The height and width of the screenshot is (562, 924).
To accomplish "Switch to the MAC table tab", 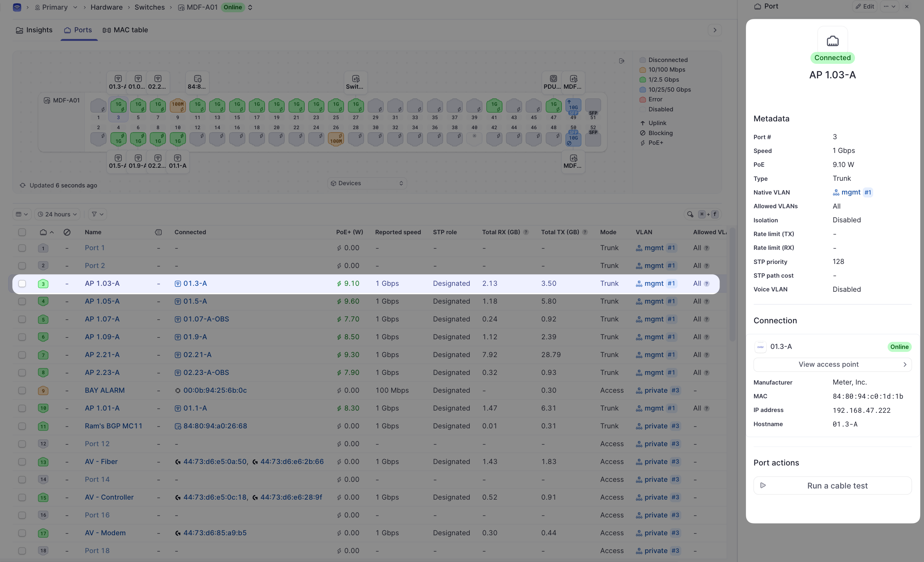I will coord(125,30).
